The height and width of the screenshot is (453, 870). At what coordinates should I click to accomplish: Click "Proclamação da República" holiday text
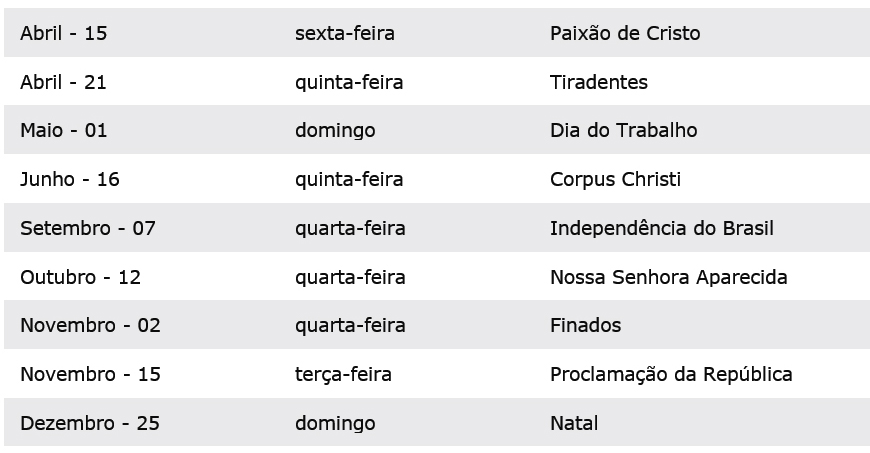pos(671,374)
